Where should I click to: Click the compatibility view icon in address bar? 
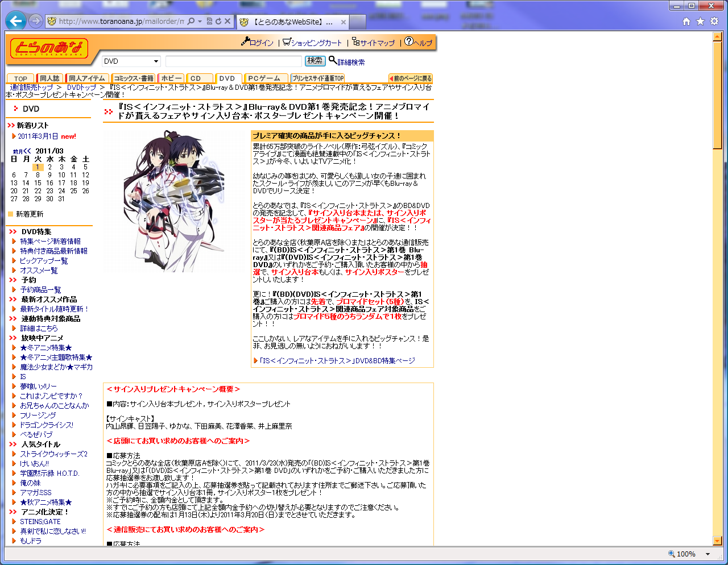(209, 21)
